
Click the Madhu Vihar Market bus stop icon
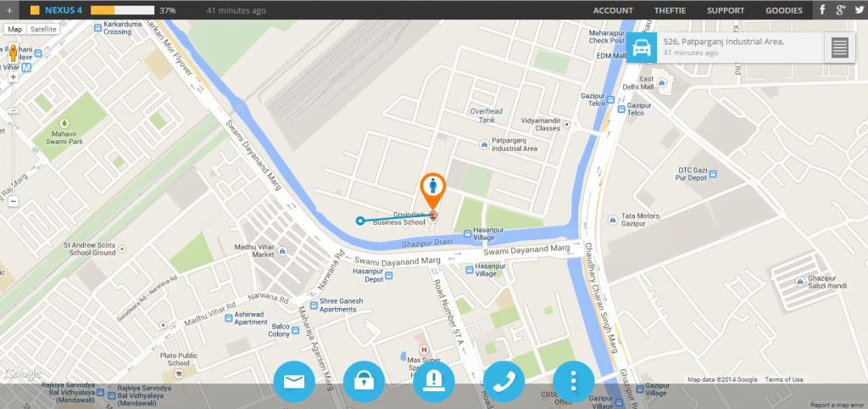[283, 251]
